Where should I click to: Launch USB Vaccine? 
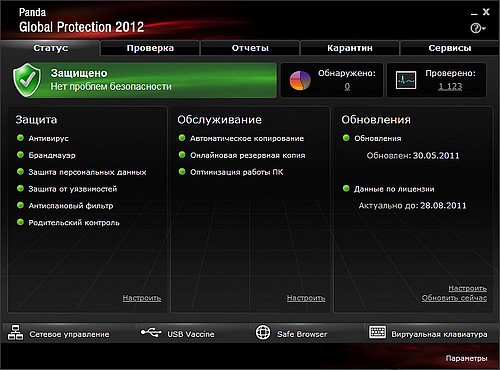click(x=191, y=334)
